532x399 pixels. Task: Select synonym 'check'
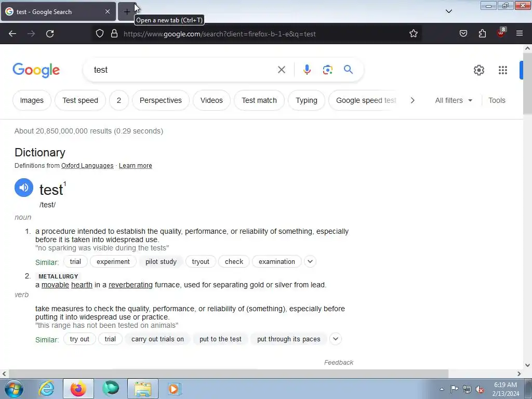tap(234, 262)
